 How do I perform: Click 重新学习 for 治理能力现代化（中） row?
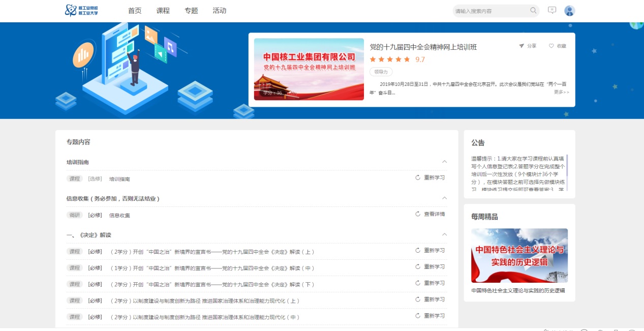tap(435, 315)
